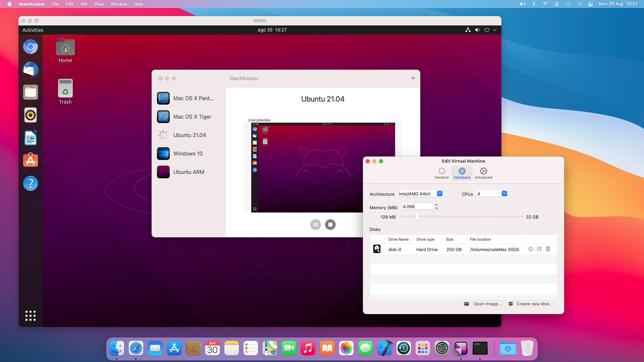Open Files in the Ubuntu dock

point(31,92)
